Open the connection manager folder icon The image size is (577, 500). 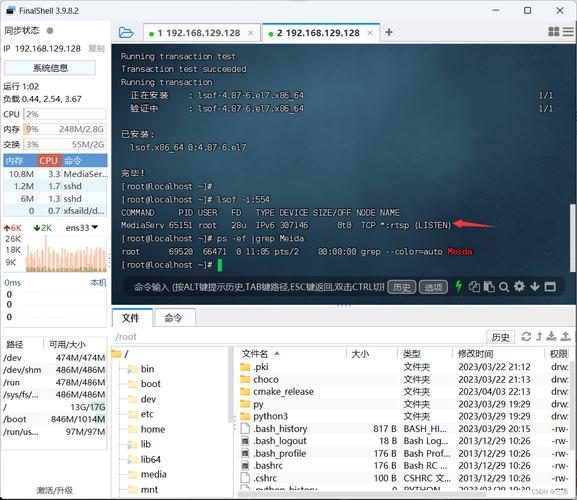tap(126, 33)
